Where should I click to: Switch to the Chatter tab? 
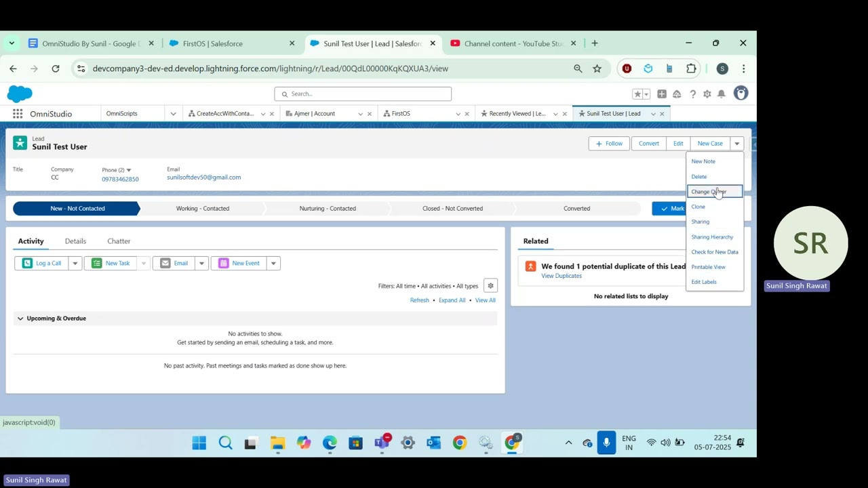tap(119, 241)
